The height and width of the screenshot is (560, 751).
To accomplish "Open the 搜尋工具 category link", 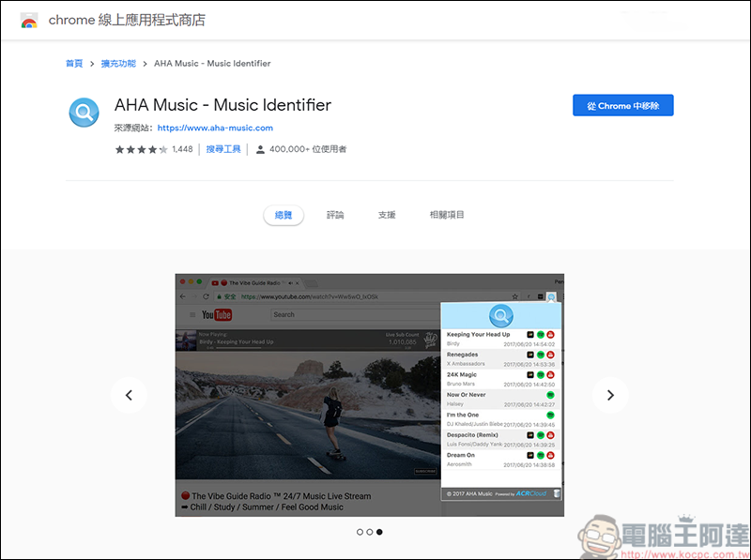I will click(x=223, y=149).
